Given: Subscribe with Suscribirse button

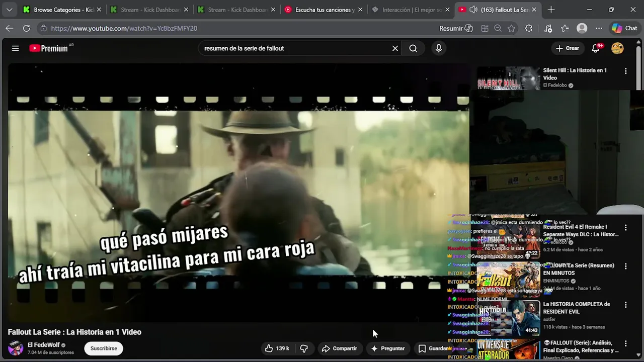Looking at the screenshot, I should (x=104, y=348).
